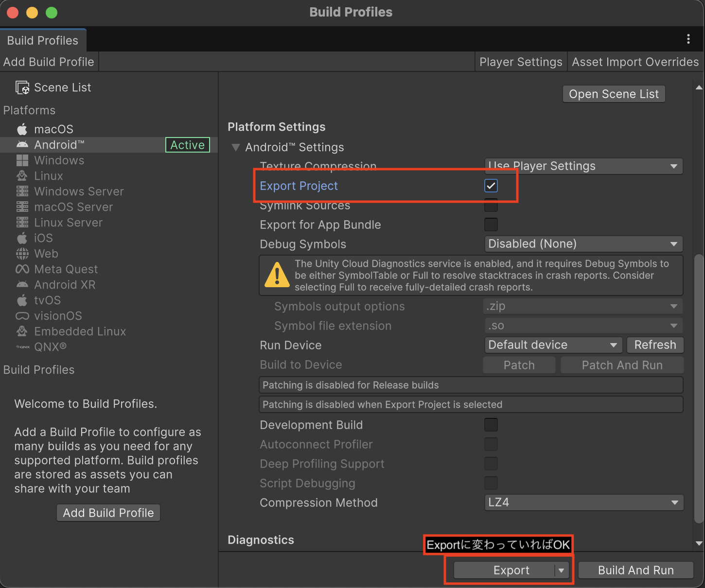Open the Player Settings tab
This screenshot has height=588, width=705.
coord(521,62)
